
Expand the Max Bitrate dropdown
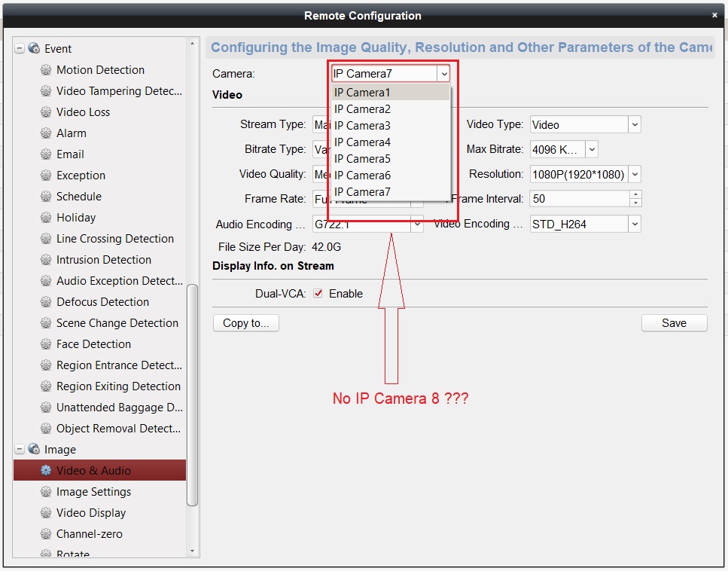click(592, 150)
